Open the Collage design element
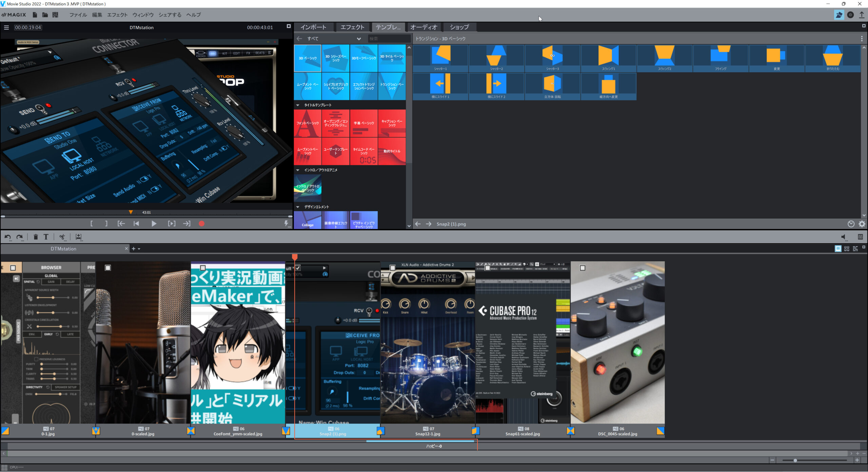The height and width of the screenshot is (472, 868). coord(308,220)
